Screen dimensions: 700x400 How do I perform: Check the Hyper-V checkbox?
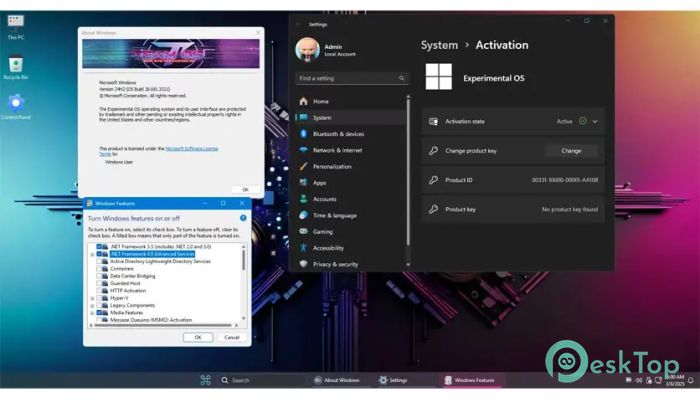99,298
